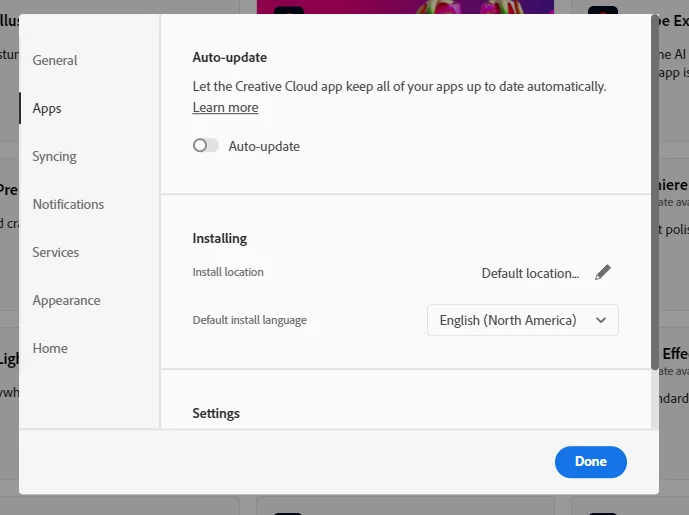Open the Appearance tab

coord(66,300)
